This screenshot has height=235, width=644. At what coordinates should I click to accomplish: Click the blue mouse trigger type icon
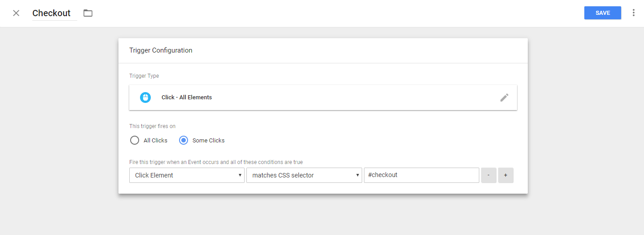[x=145, y=98]
